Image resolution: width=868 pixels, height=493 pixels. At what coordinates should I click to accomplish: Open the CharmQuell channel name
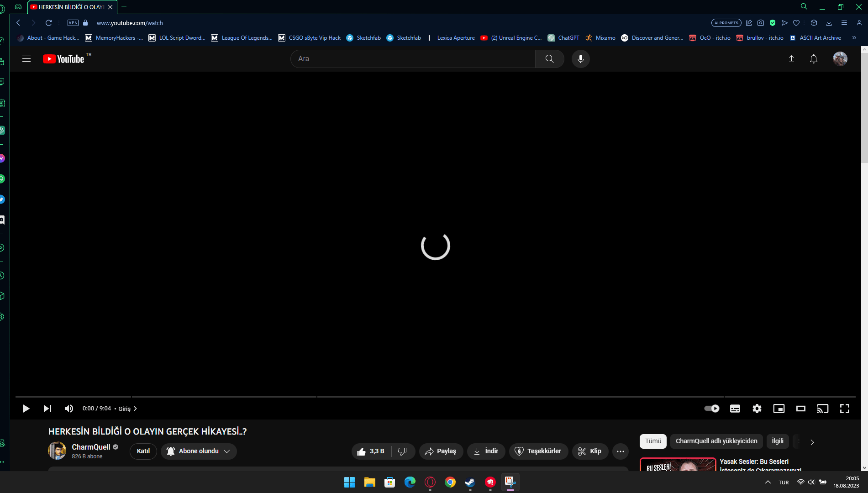click(x=91, y=447)
